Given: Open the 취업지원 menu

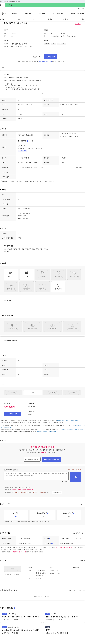Looking at the screenshot, I should [28, 13].
